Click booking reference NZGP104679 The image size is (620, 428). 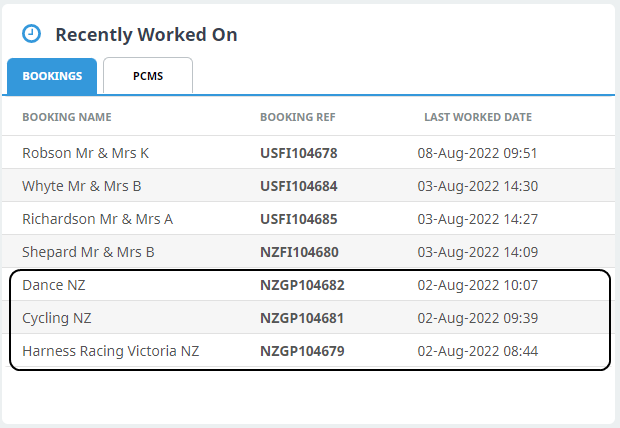point(302,351)
